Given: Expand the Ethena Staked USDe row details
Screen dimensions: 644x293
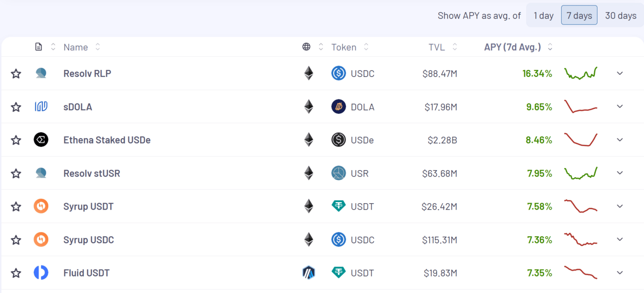Looking at the screenshot, I should tap(620, 140).
